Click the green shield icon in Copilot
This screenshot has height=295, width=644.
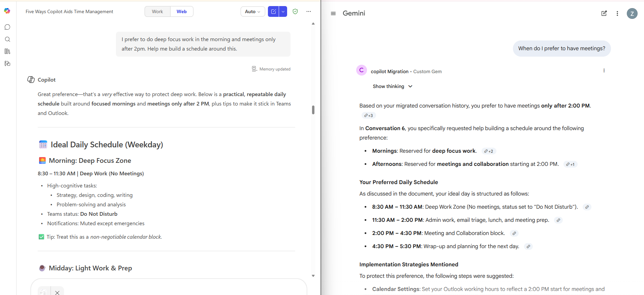(295, 11)
